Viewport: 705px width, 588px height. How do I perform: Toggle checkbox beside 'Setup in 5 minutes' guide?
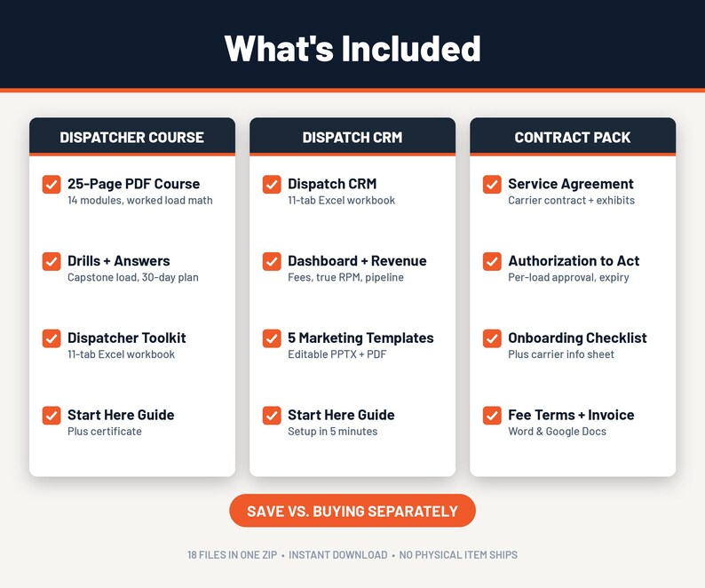(272, 416)
